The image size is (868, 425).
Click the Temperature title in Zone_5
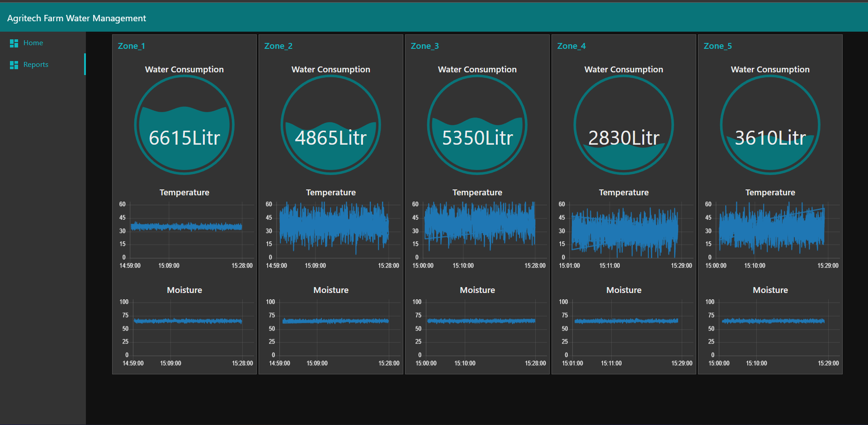[x=770, y=193]
